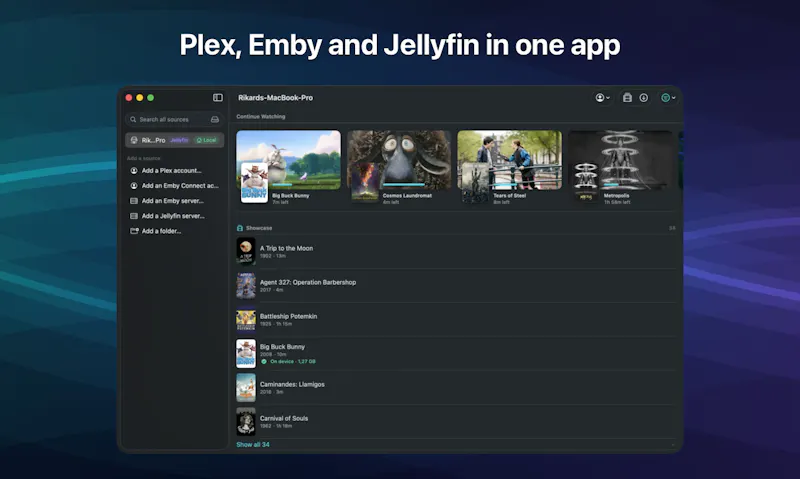The width and height of the screenshot is (800, 479).
Task: Click the Add a folder icon
Action: [134, 231]
